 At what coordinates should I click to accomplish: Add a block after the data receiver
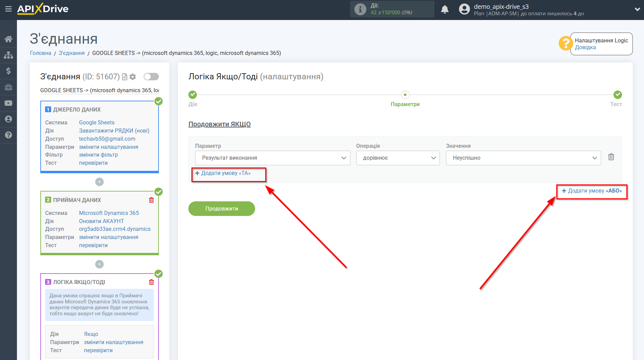pyautogui.click(x=99, y=264)
